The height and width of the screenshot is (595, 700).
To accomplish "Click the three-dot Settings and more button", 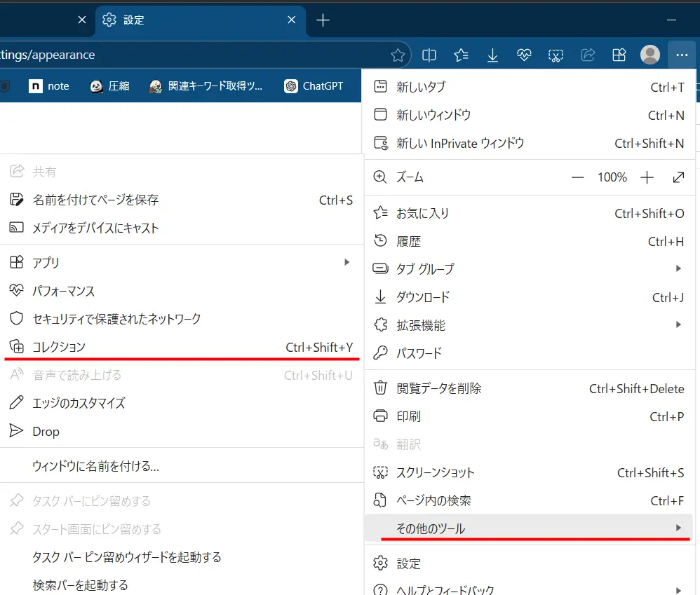I will click(x=681, y=55).
